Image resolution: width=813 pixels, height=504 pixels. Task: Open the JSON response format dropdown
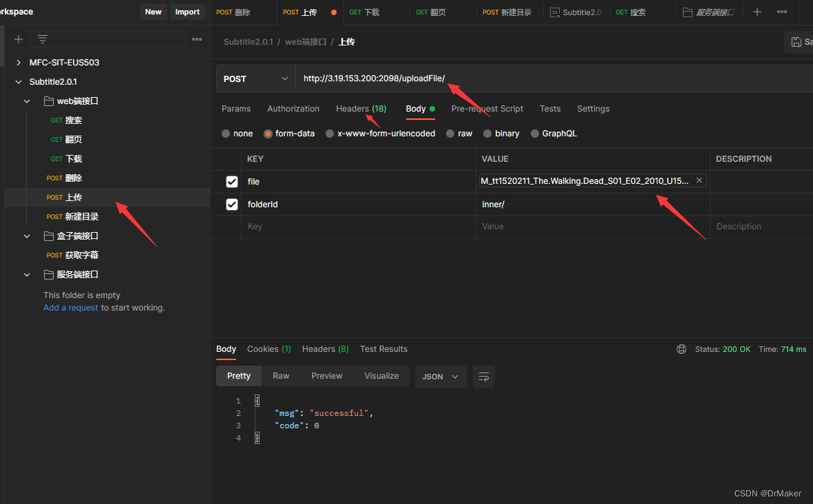coord(441,377)
